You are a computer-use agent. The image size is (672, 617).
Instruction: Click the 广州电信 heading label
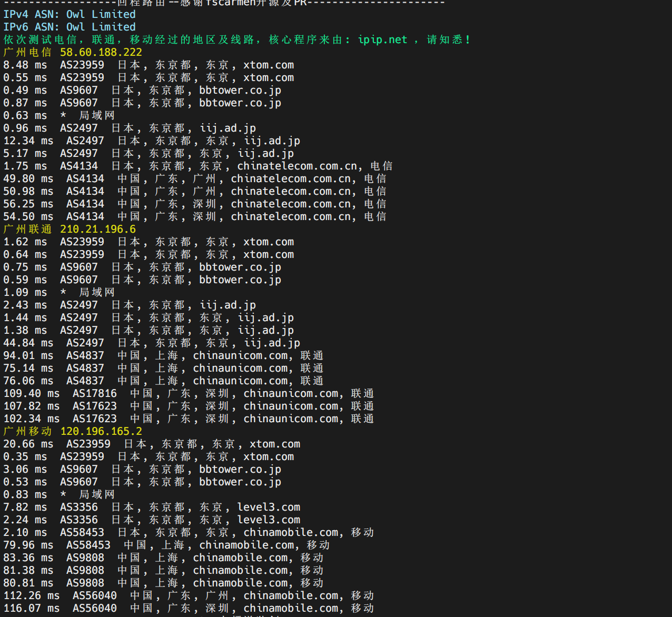coord(27,52)
